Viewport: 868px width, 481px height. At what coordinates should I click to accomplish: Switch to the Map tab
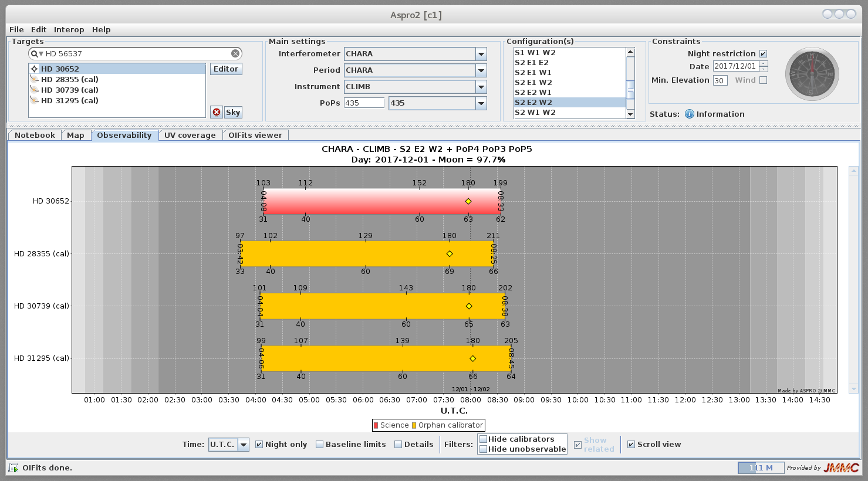(x=76, y=135)
